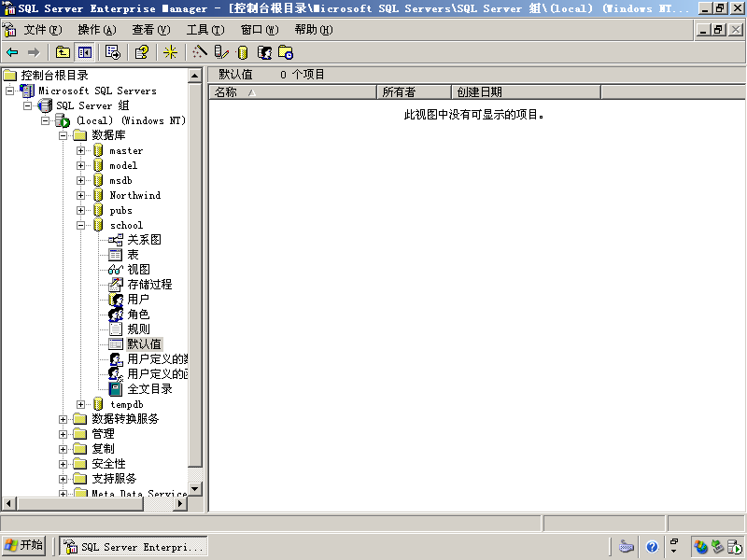Click the SQL Server service manager tray icon
747x560 pixels.
point(735,547)
